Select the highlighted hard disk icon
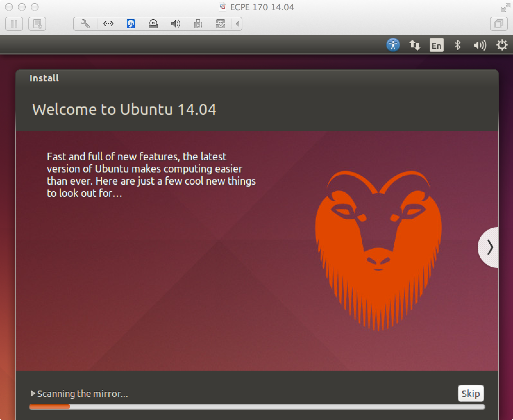The width and height of the screenshot is (513, 420). point(130,24)
